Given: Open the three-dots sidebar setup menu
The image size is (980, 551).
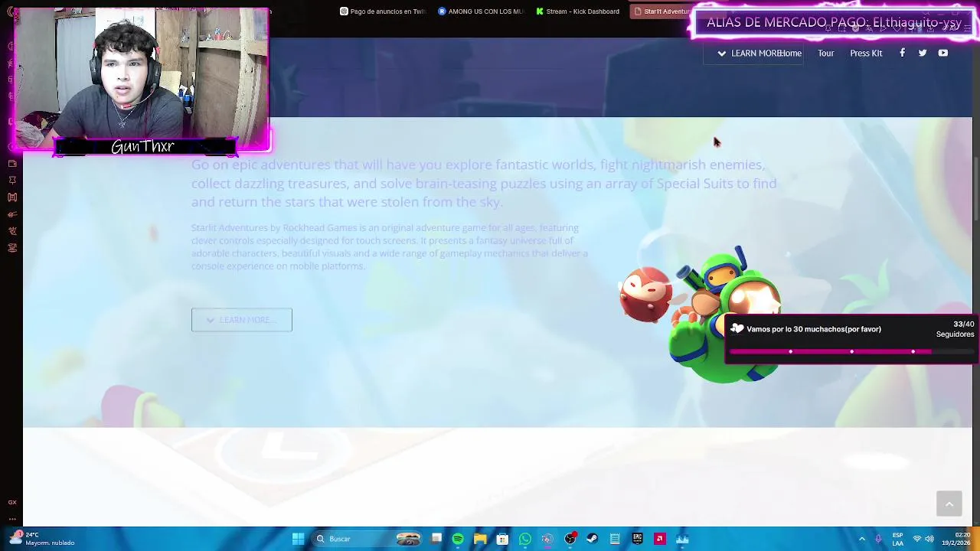Looking at the screenshot, I should [x=12, y=518].
